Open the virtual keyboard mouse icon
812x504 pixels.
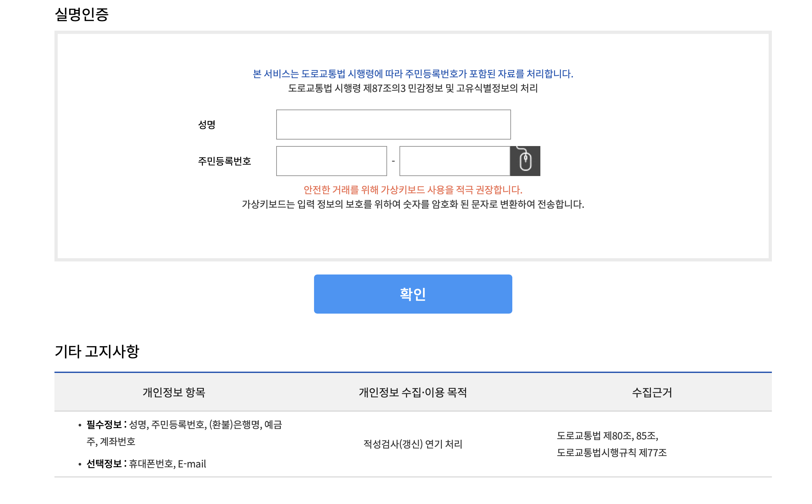(525, 161)
